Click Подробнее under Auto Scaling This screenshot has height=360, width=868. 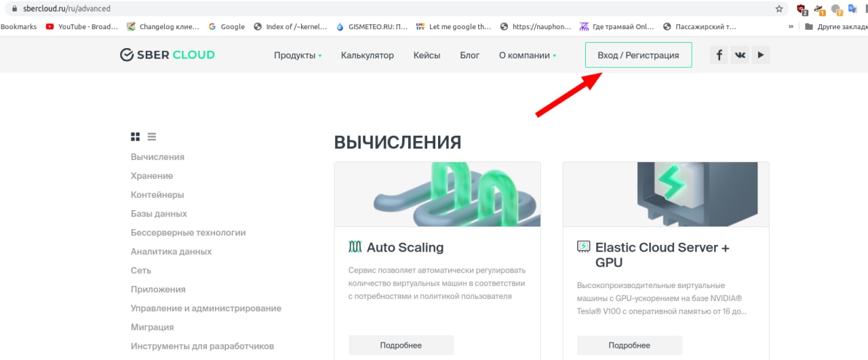401,345
